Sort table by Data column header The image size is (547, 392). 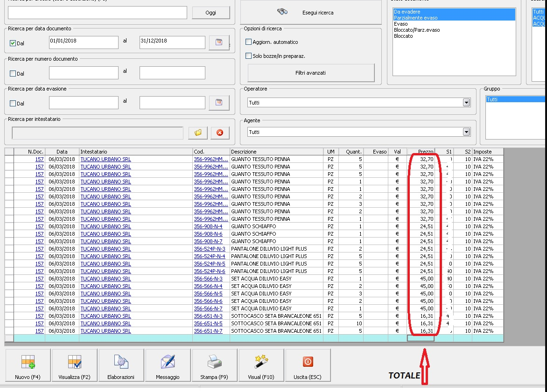(62, 152)
